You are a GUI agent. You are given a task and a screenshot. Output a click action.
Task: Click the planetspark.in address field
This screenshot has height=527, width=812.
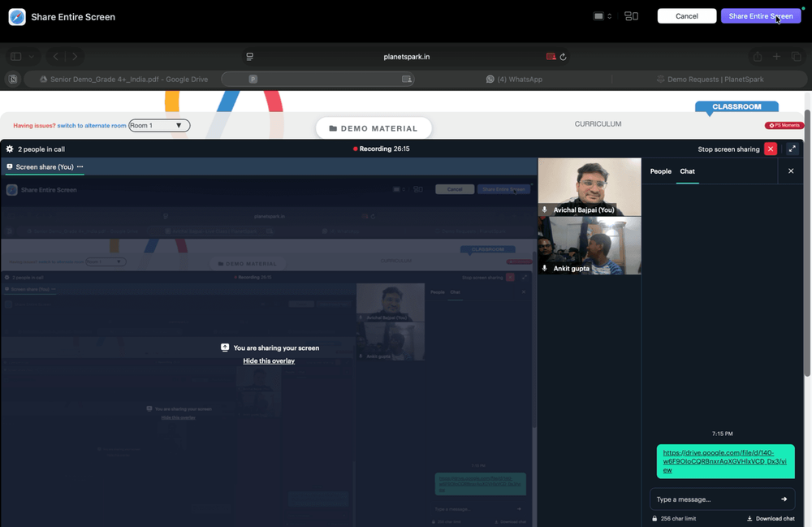click(407, 56)
